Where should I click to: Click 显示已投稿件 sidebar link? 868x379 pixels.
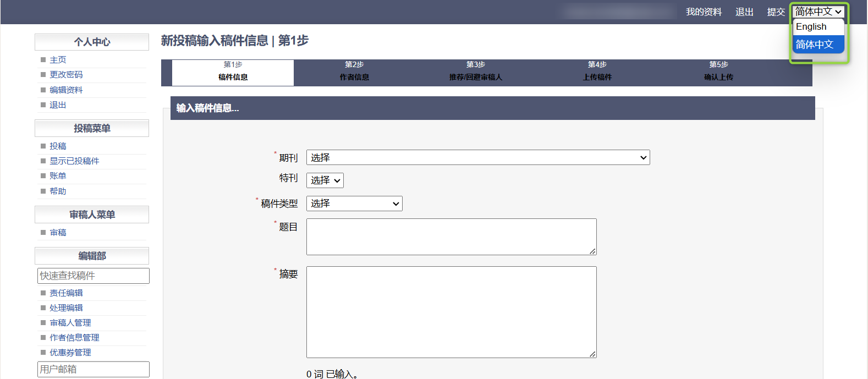click(74, 161)
